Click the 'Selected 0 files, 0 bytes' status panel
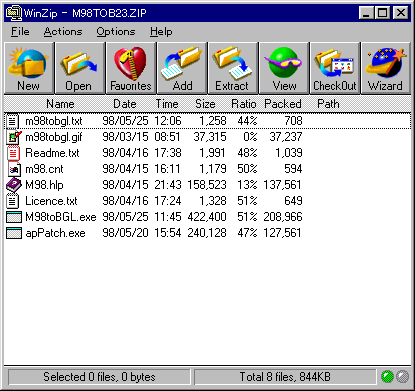The width and height of the screenshot is (415, 391). coord(99,377)
